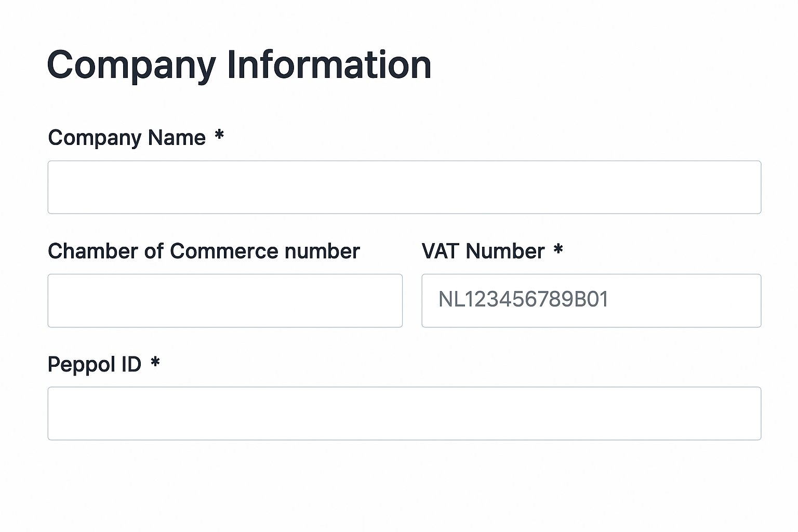Click the VAT Number label text
Screen dimensions: 798x532
(x=483, y=251)
